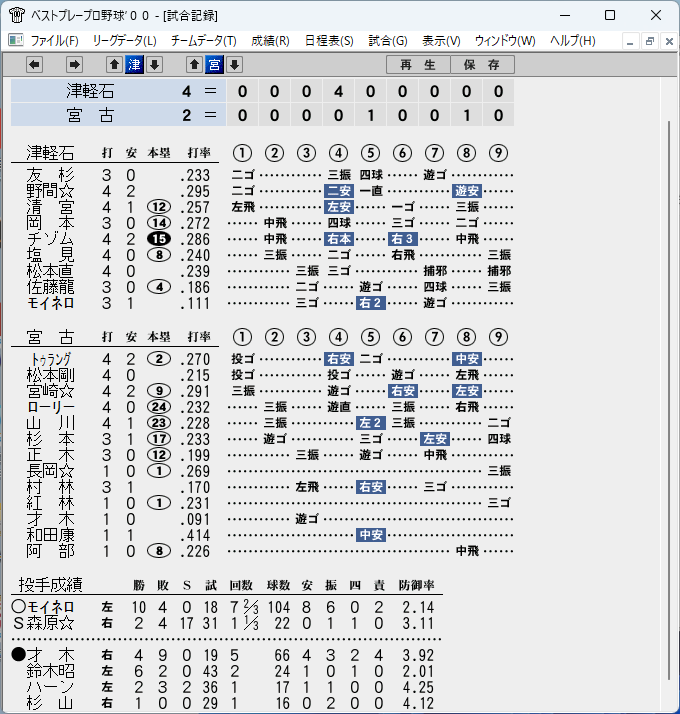Click トゥラング's 中安 hit in inning 8
Image resolution: width=680 pixels, height=714 pixels.
467,359
